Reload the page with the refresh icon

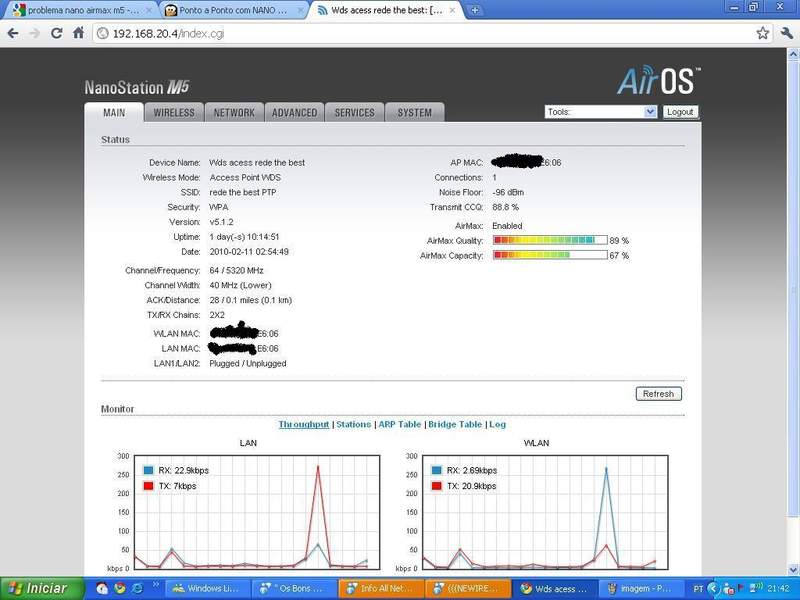pos(57,34)
